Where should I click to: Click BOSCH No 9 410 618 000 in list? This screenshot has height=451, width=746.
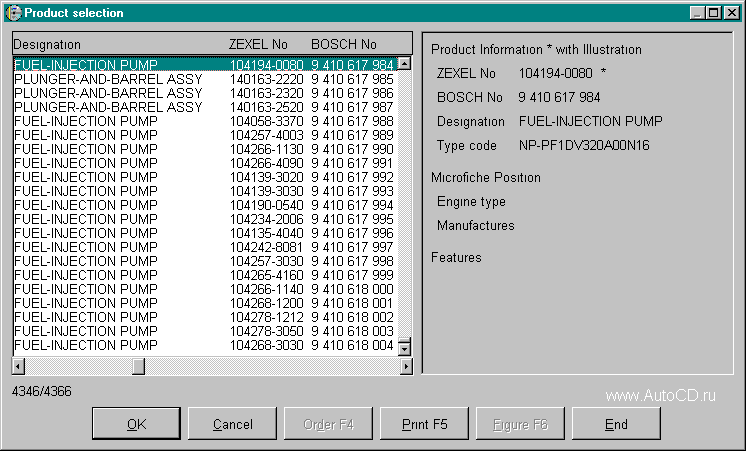(353, 289)
